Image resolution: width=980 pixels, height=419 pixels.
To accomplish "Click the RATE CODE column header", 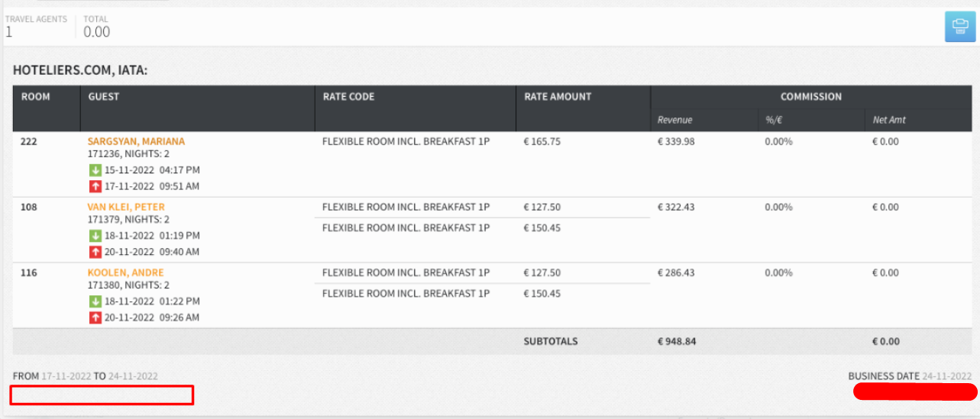I will click(348, 97).
